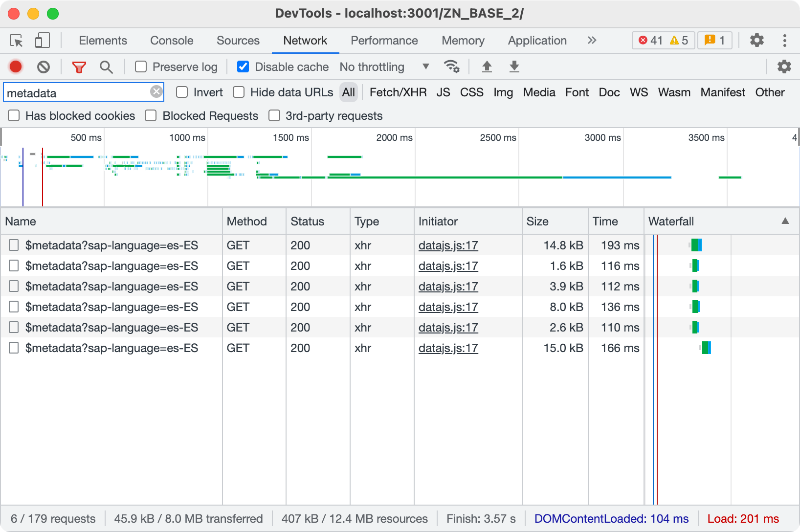Open network search with magnifier icon
Image resolution: width=800 pixels, height=532 pixels.
[106, 66]
